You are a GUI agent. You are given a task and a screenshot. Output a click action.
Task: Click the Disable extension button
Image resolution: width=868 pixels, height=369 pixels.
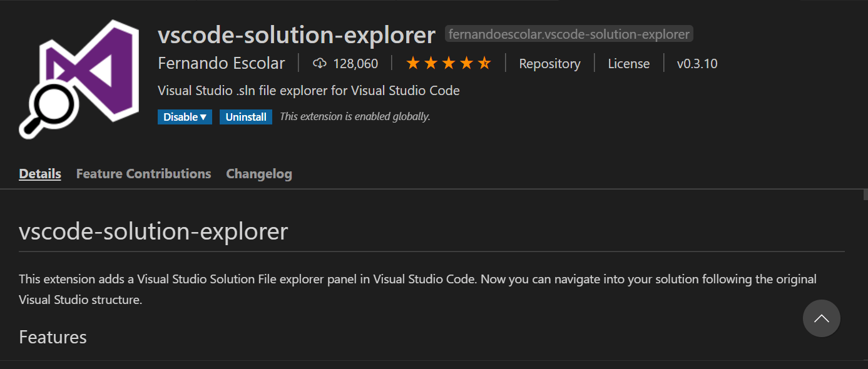click(180, 117)
